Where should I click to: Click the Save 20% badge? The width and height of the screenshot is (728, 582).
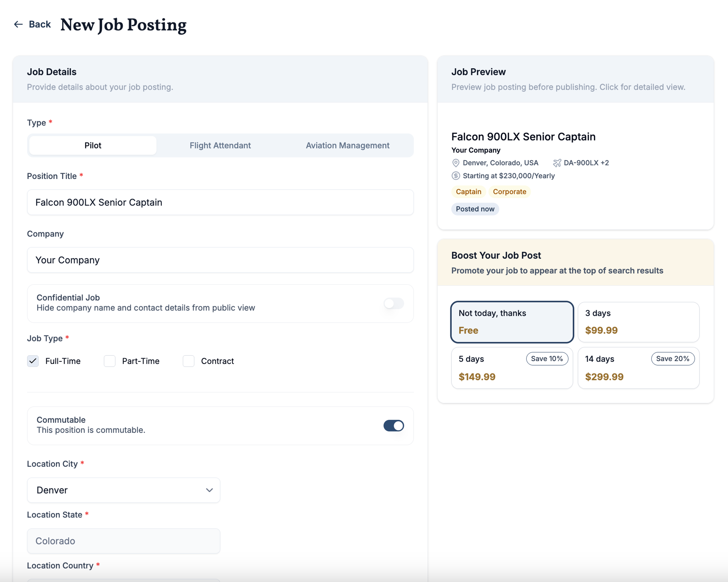click(x=672, y=359)
